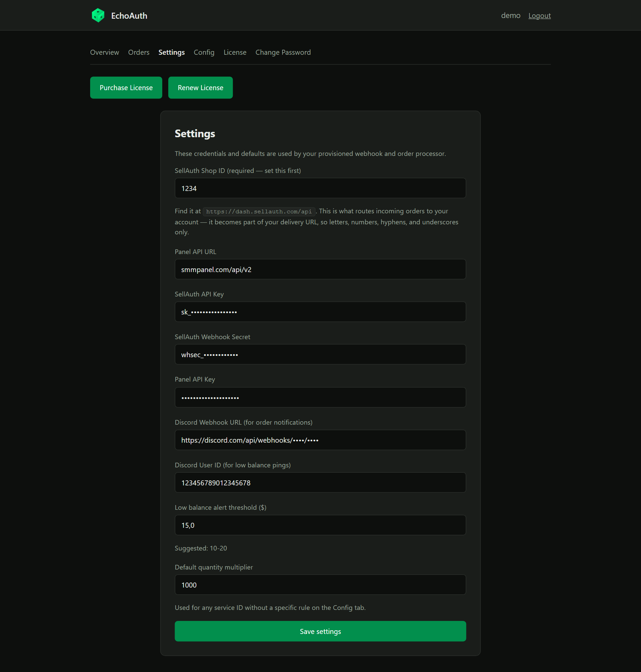Open the Overview tab
This screenshot has height=672, width=641.
point(104,52)
